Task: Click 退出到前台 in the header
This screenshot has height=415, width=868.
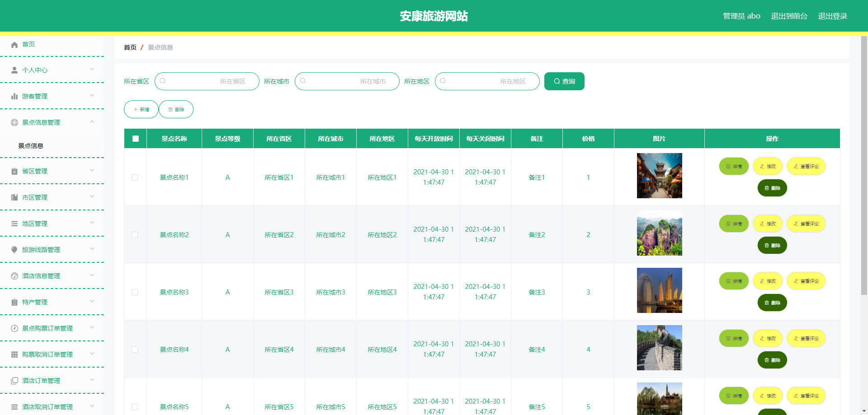Action: [789, 16]
